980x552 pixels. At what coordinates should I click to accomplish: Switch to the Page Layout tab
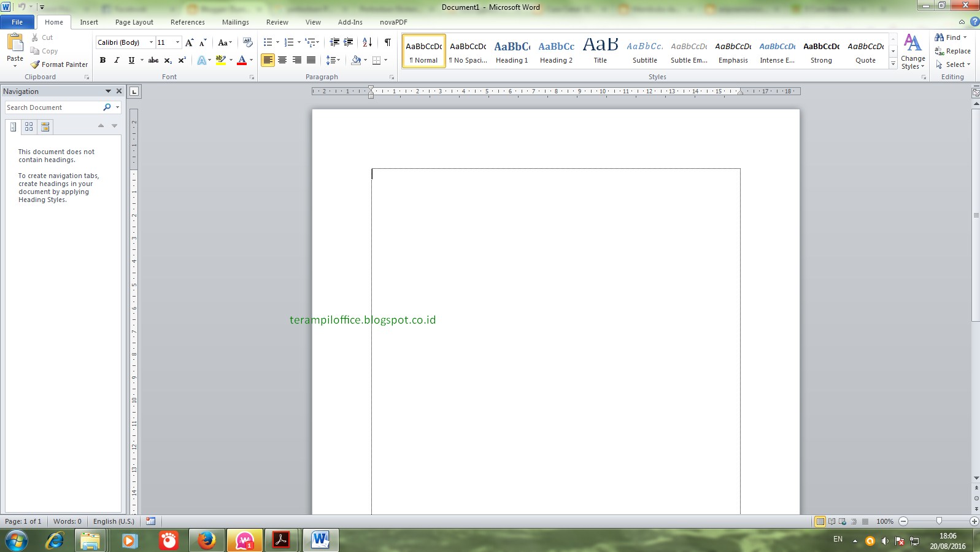click(134, 22)
